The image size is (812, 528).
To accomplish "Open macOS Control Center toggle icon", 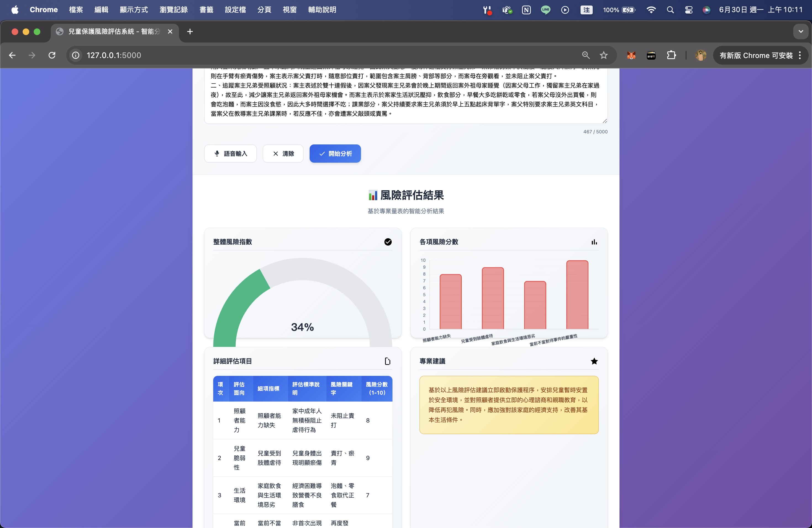I will tap(689, 10).
